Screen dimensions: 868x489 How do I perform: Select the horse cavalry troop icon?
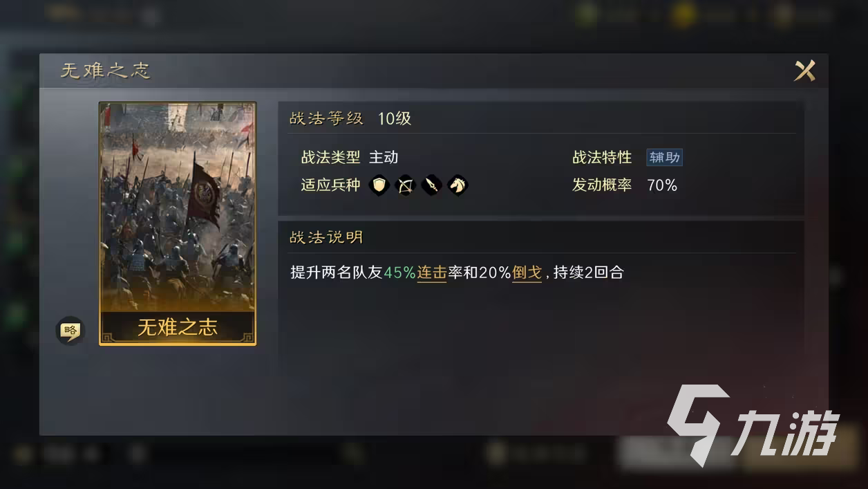[457, 185]
